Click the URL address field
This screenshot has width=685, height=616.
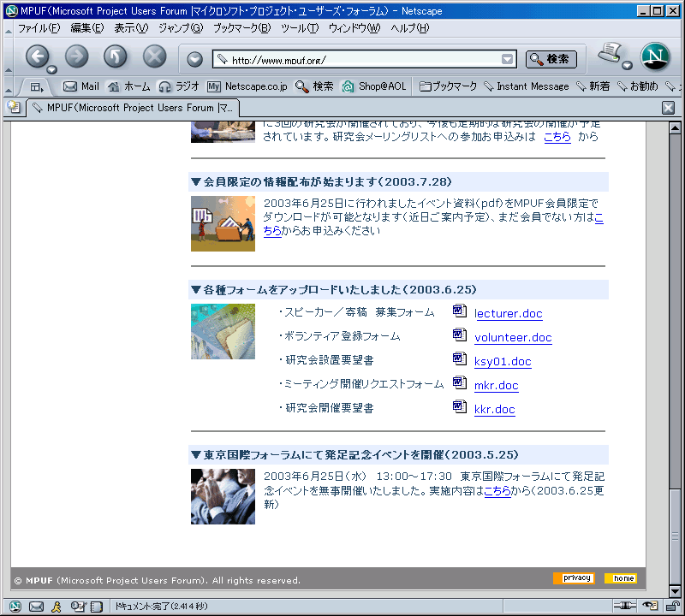click(365, 59)
